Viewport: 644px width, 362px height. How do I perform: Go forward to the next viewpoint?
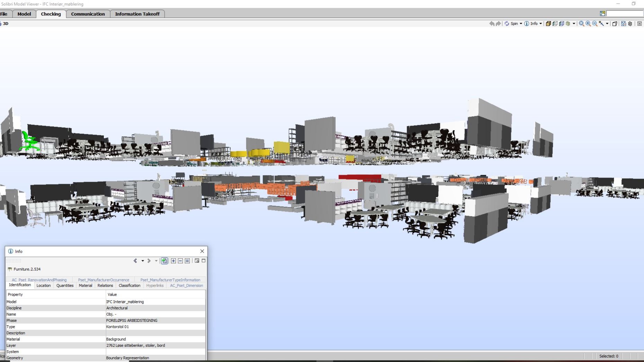[x=498, y=24]
